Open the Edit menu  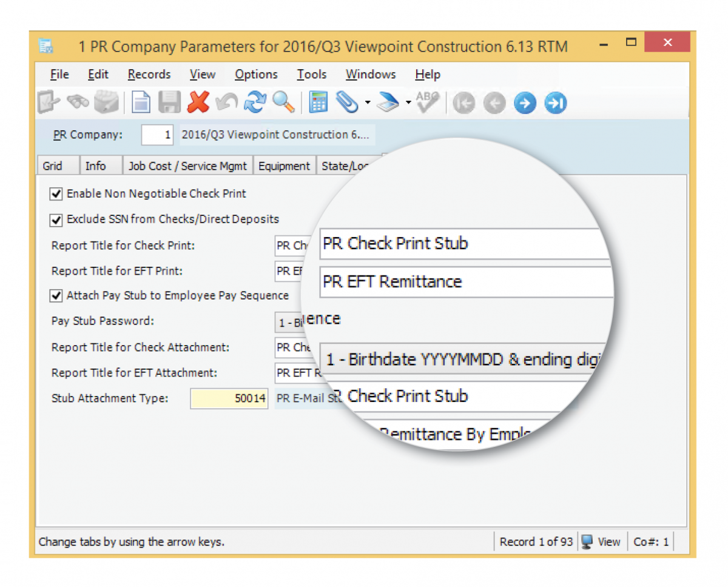[x=98, y=75]
